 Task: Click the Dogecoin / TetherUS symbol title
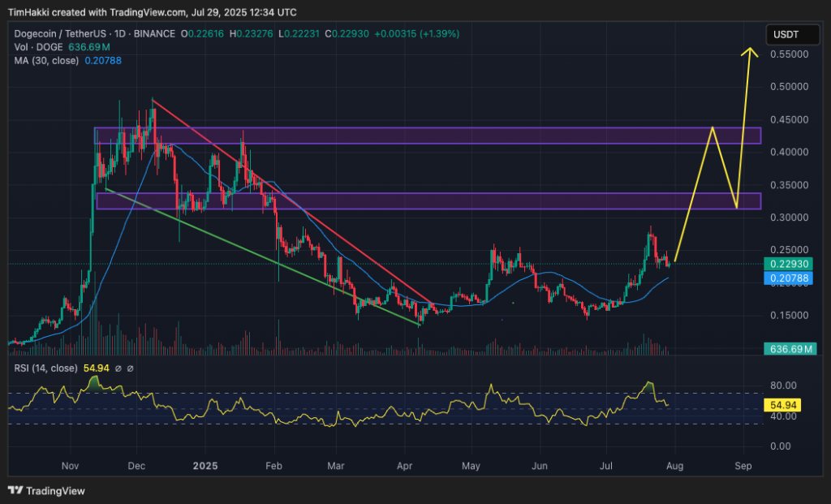61,33
